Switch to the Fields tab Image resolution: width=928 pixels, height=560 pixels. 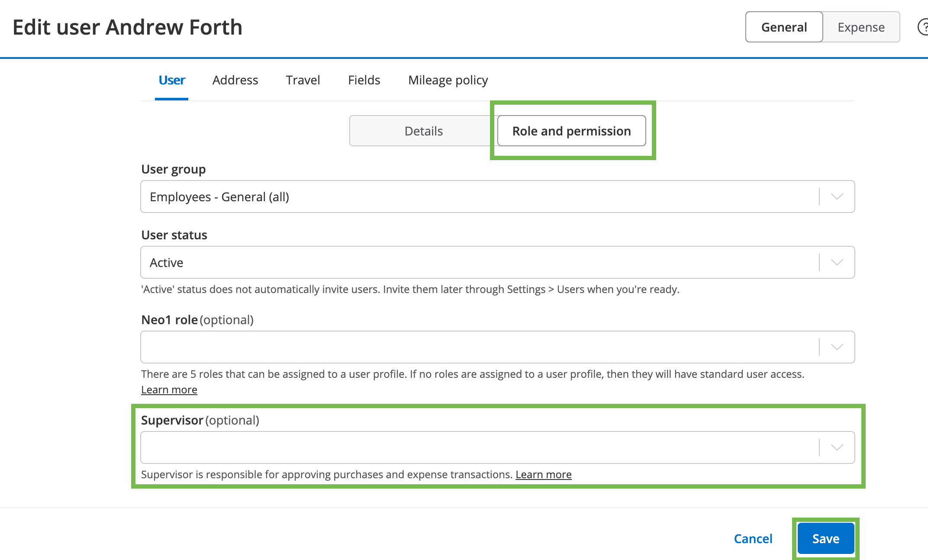pos(364,80)
